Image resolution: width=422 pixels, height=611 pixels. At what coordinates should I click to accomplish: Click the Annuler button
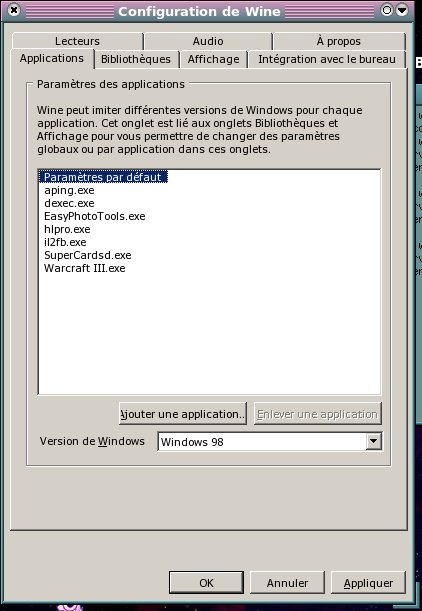click(x=287, y=583)
